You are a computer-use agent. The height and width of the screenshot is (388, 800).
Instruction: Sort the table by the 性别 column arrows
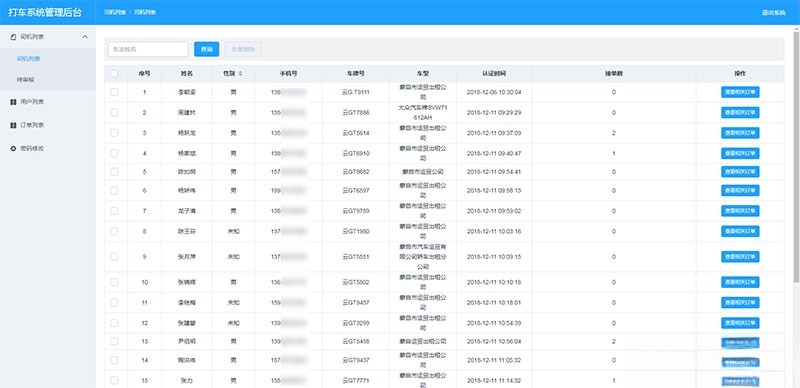coord(240,74)
